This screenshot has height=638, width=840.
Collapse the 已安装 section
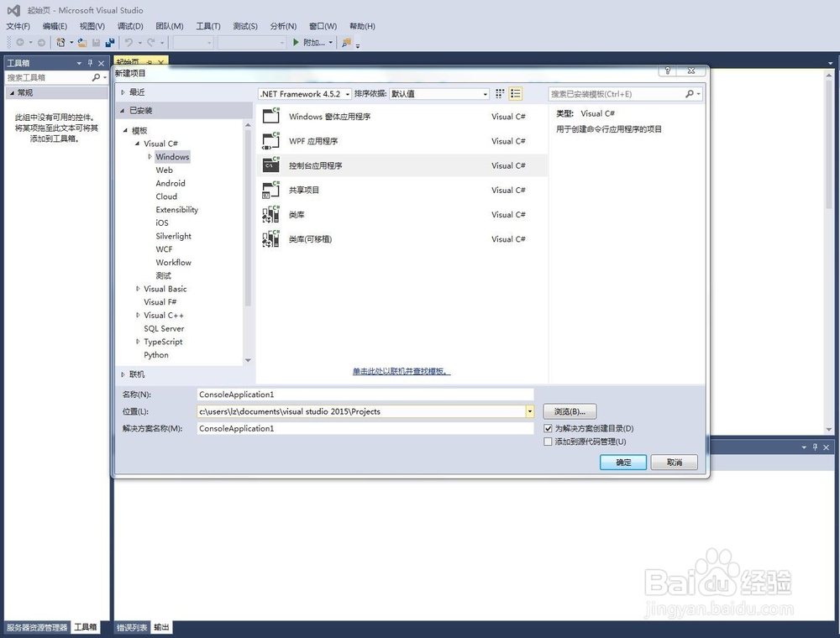(x=122, y=110)
